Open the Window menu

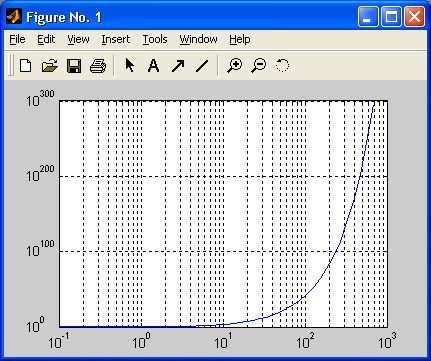(x=198, y=39)
